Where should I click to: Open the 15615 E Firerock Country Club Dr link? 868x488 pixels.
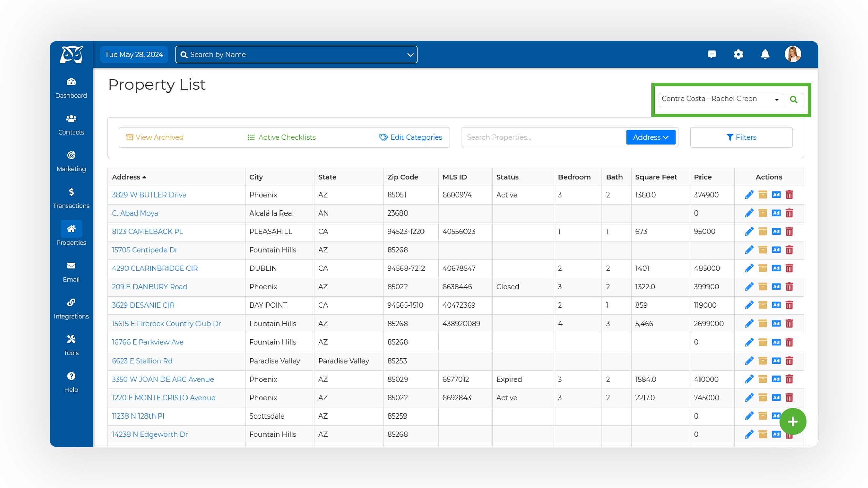coord(166,324)
